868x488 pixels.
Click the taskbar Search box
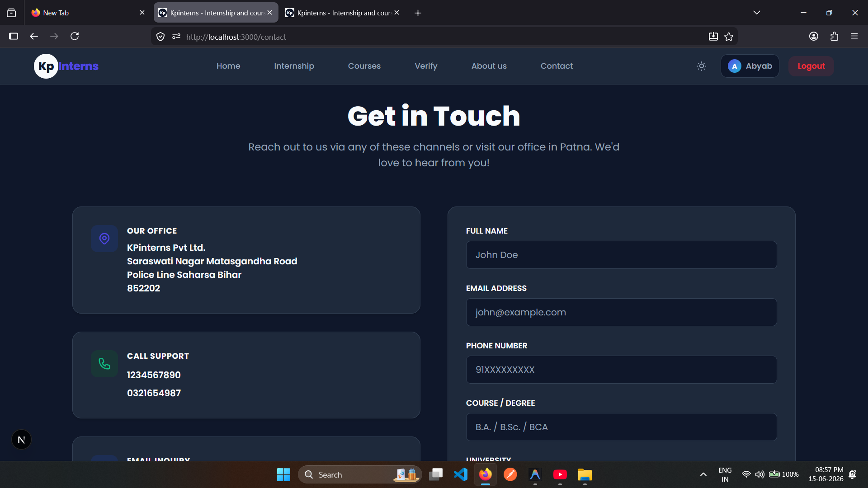coord(360,474)
